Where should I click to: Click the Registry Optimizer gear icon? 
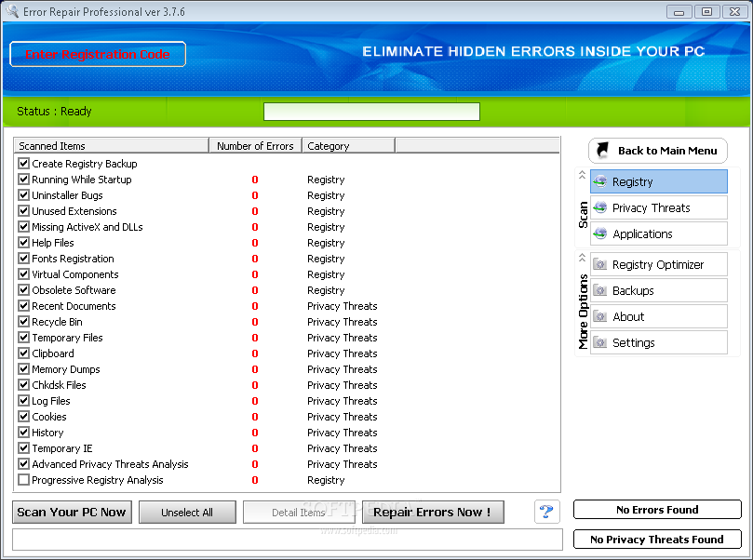pyautogui.click(x=599, y=264)
